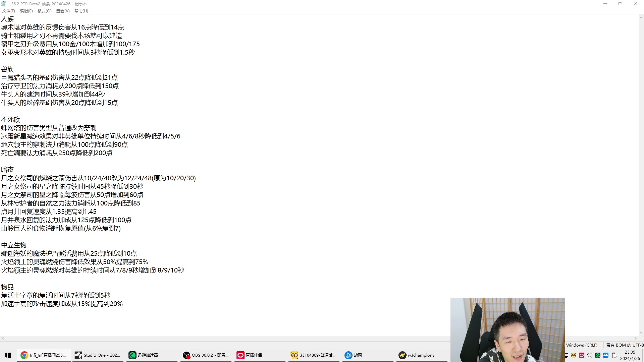
Task: Place cursor in the 不死族 heading line
Action: coord(11,120)
